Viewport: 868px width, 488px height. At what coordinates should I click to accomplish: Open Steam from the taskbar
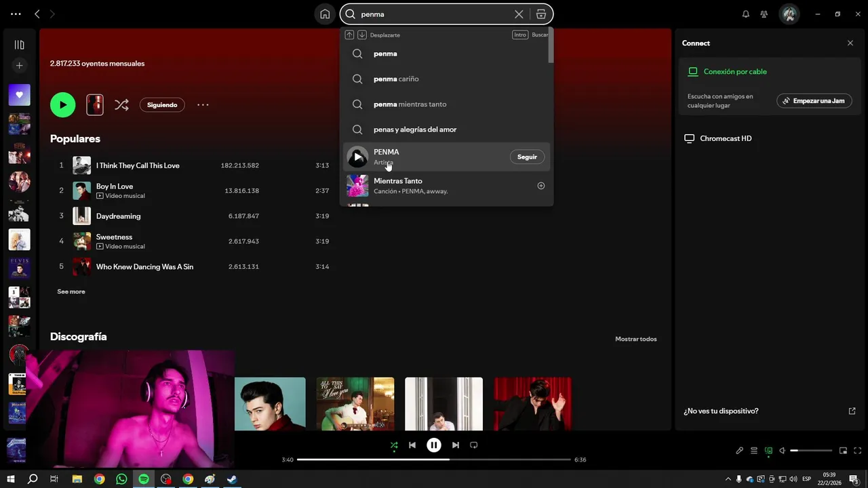pyautogui.click(x=232, y=479)
